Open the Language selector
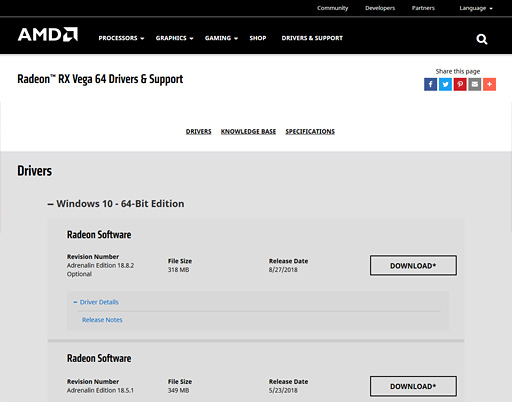Viewport: 512px width, 402px height. tap(476, 8)
